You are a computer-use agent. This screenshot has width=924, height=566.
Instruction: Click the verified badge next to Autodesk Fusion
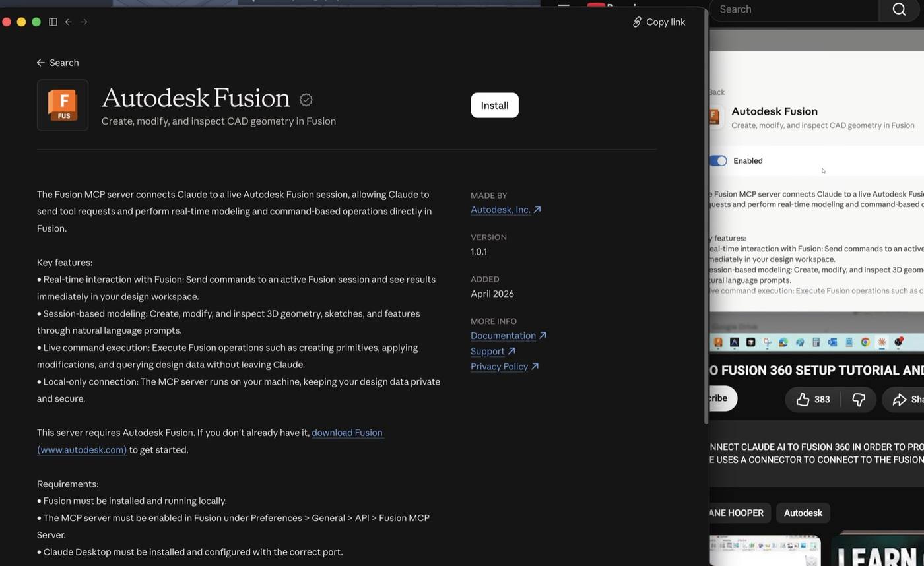click(306, 99)
